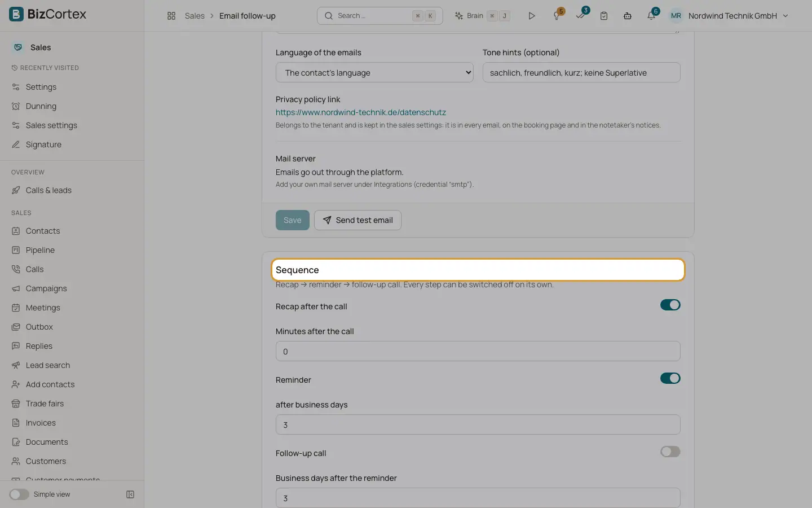This screenshot has height=508, width=812.
Task: Open the double-check tasks icon with badge 3
Action: (581, 15)
